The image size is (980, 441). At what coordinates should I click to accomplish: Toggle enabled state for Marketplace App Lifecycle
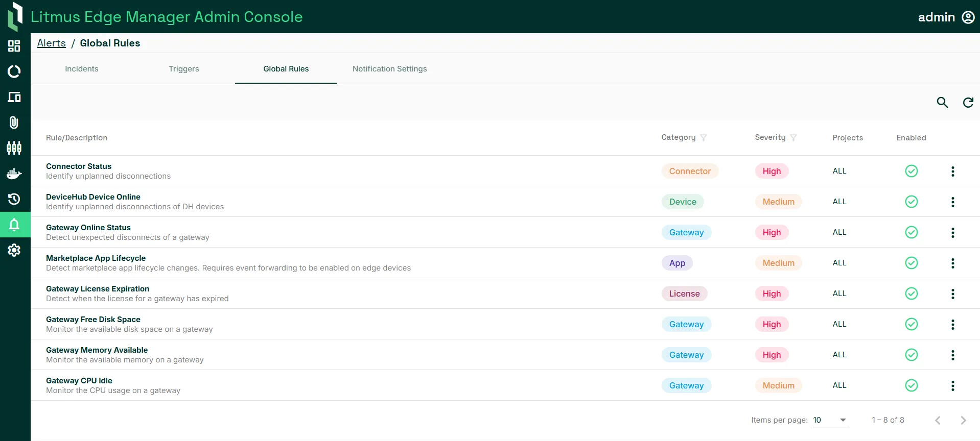[912, 263]
